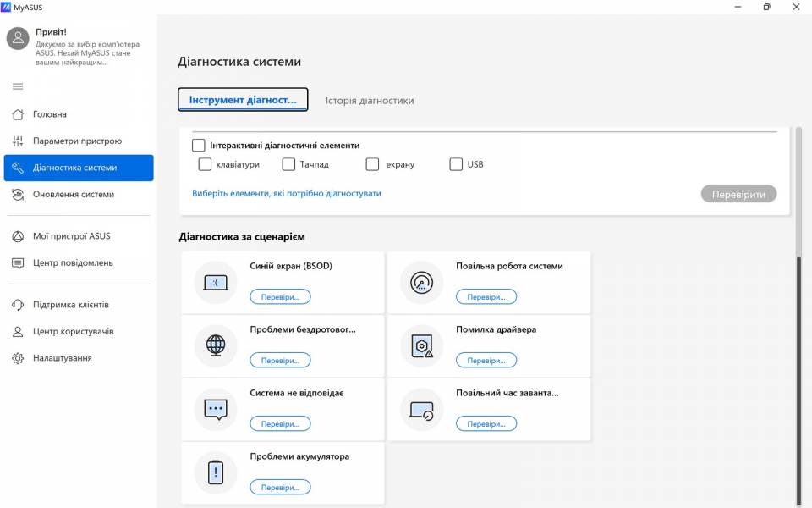Viewport: 812px width, 508px height.
Task: Click the user profile avatar icon
Action: pos(18,38)
